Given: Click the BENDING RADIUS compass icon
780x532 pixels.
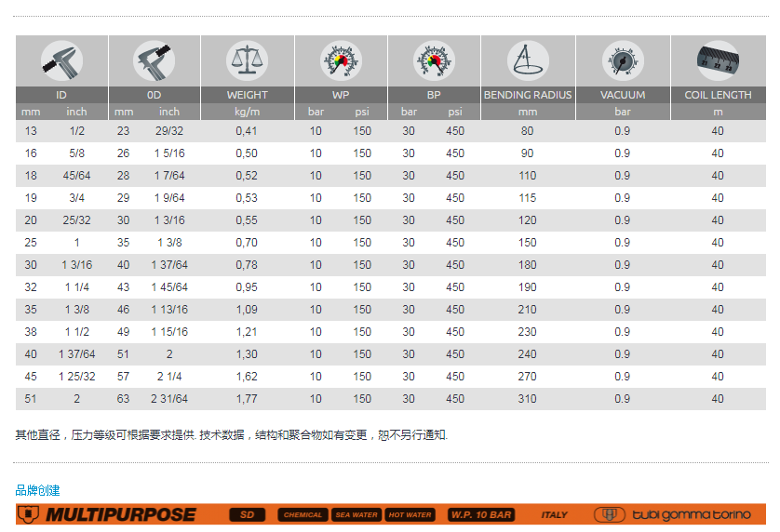Looking at the screenshot, I should [528, 60].
